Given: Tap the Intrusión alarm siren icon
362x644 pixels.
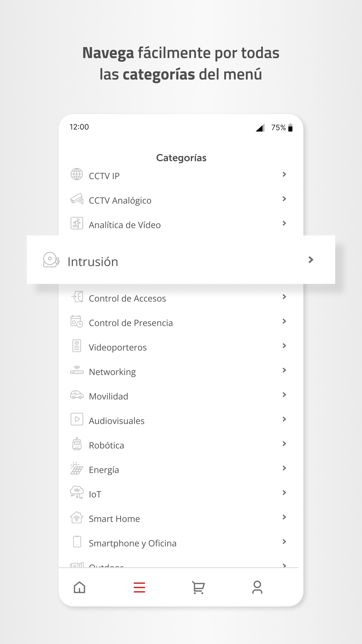Looking at the screenshot, I should pos(51,260).
